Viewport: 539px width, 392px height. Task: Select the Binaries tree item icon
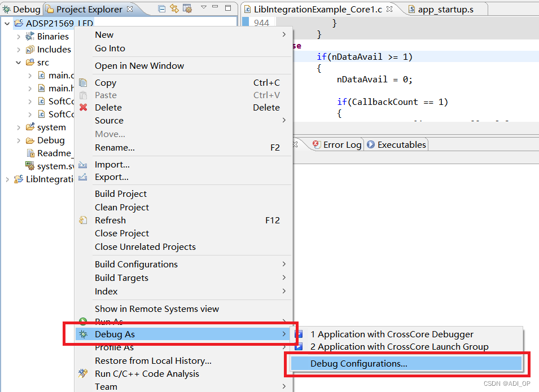tap(30, 36)
